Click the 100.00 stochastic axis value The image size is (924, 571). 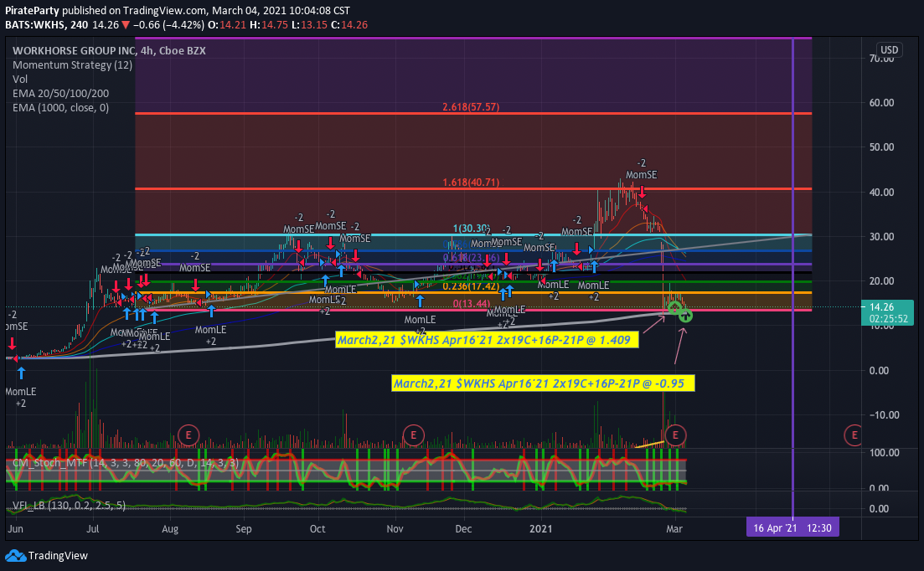885,453
